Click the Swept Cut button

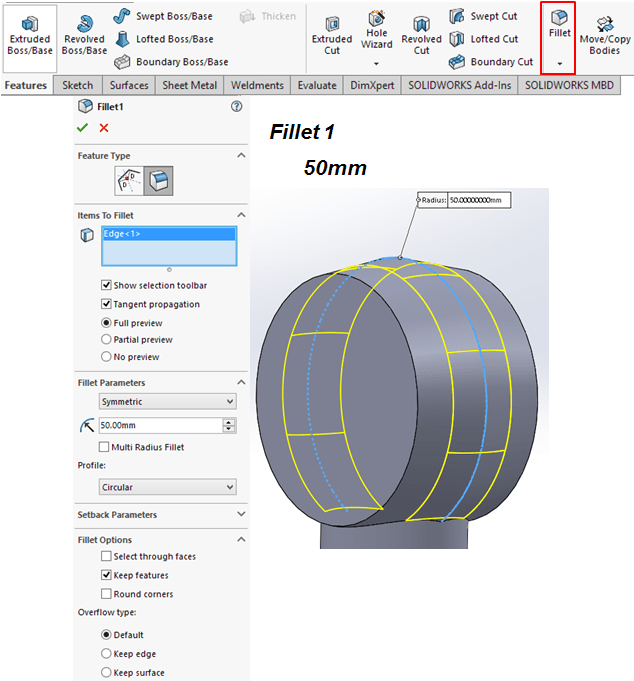point(492,16)
